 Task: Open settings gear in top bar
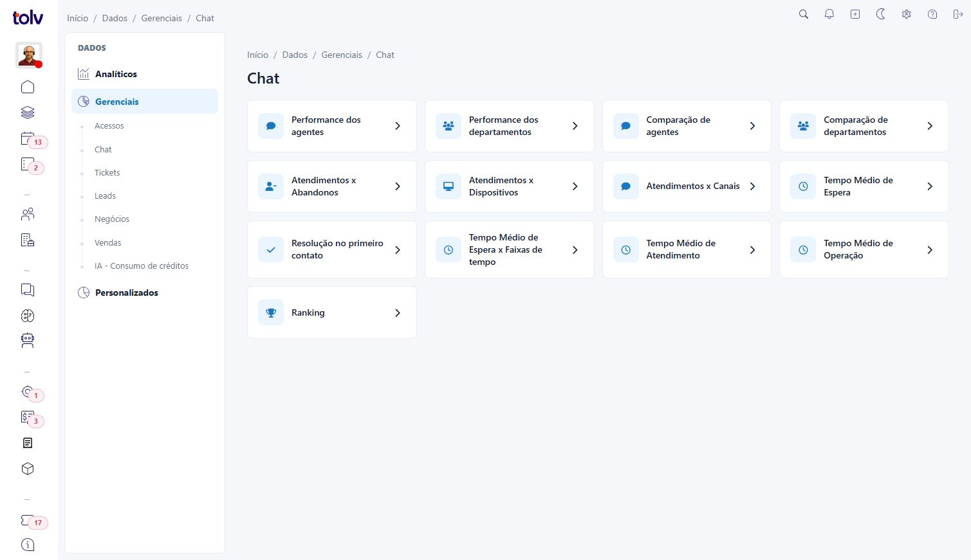tap(906, 14)
